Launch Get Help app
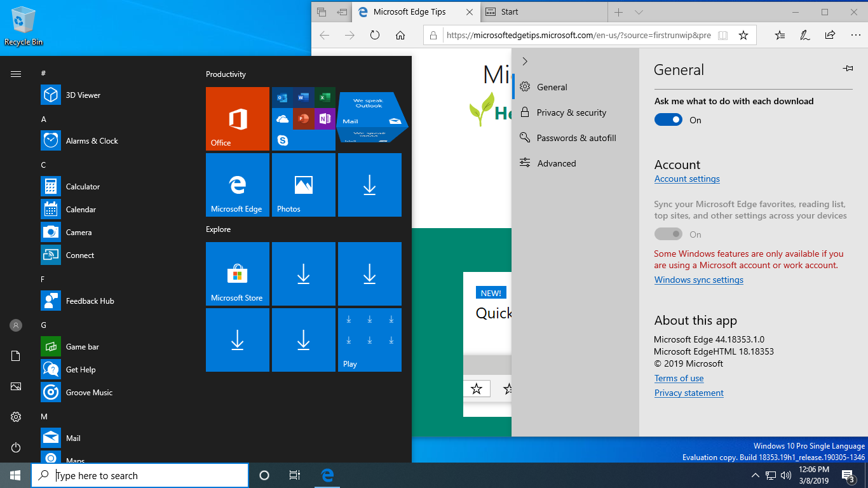868x488 pixels. click(x=114, y=370)
